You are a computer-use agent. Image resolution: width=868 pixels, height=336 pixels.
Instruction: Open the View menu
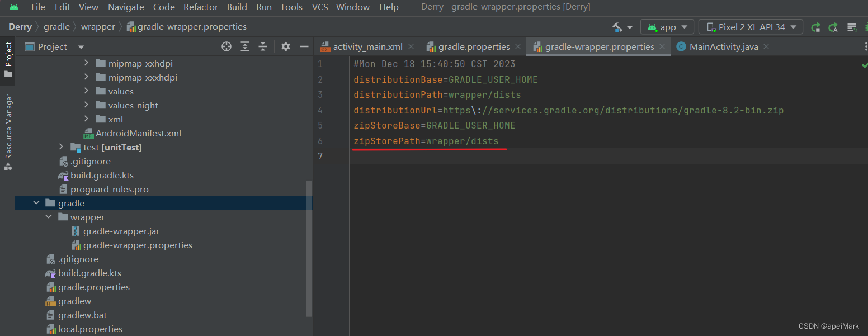[88, 7]
